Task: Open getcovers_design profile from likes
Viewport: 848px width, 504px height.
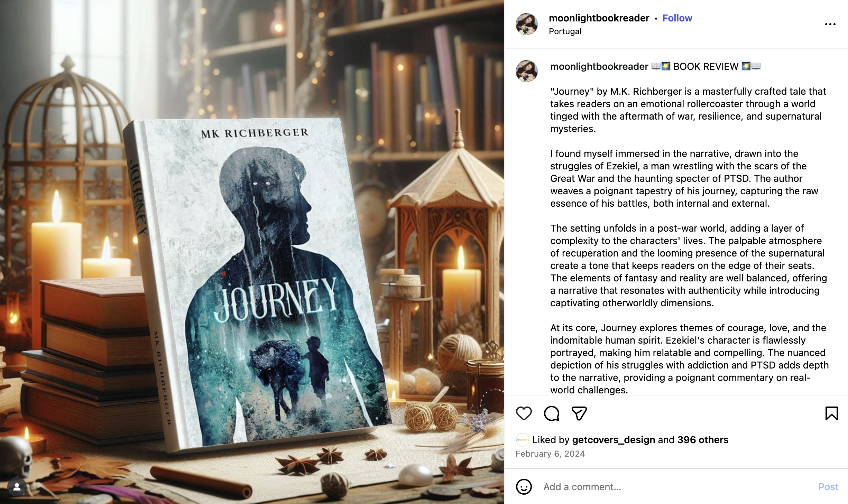Action: (614, 440)
